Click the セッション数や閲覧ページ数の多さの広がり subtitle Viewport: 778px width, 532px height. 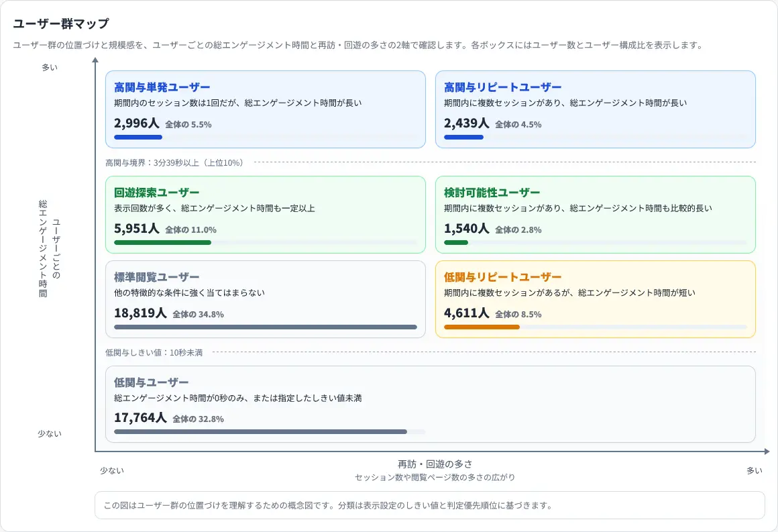tap(435, 478)
